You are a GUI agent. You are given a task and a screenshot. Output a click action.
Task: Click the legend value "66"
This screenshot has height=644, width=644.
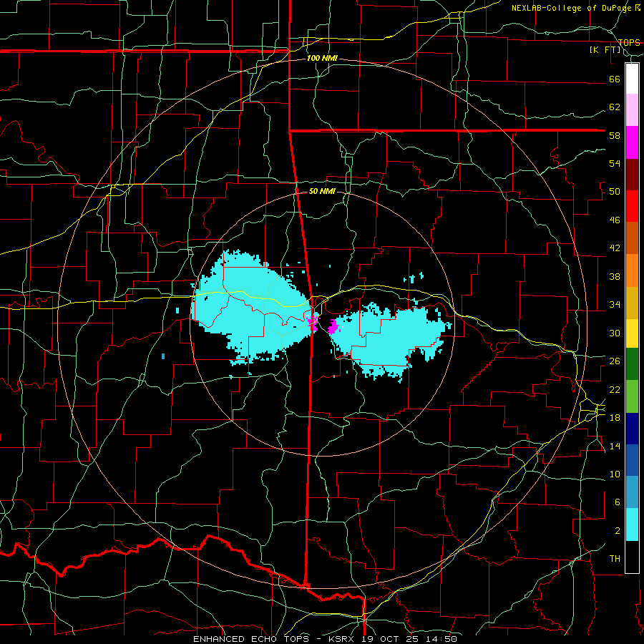[615, 79]
